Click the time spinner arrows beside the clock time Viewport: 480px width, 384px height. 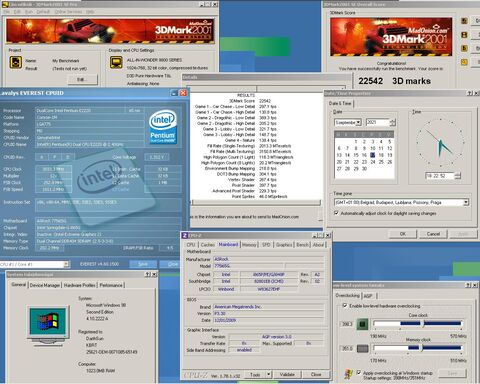pyautogui.click(x=458, y=176)
